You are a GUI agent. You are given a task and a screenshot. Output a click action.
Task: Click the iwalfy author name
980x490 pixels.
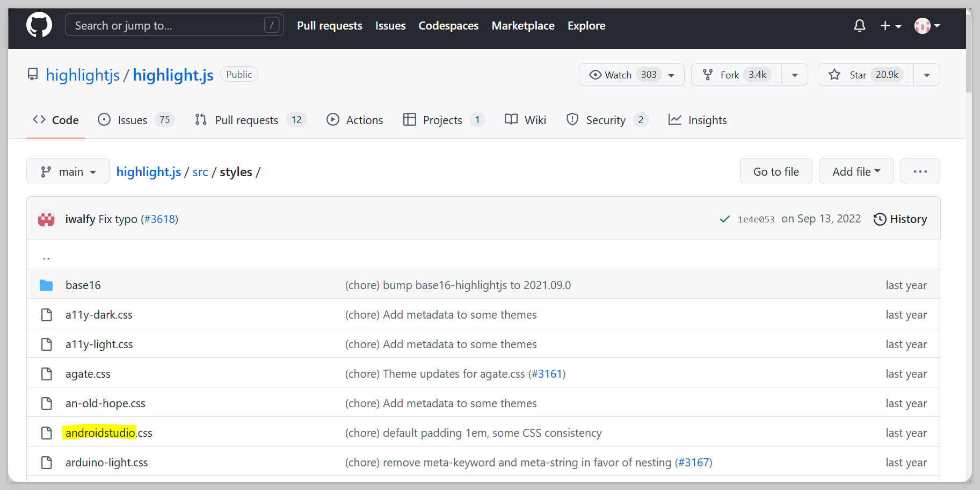point(81,219)
